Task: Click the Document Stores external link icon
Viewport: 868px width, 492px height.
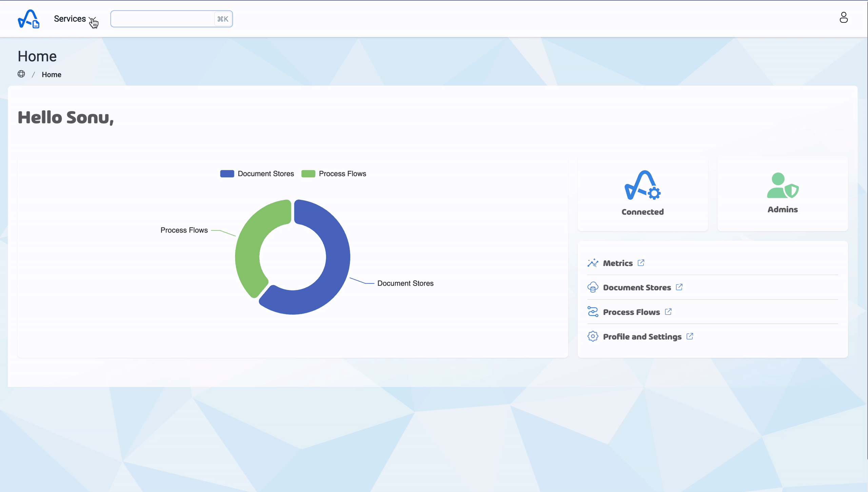Action: pos(679,287)
